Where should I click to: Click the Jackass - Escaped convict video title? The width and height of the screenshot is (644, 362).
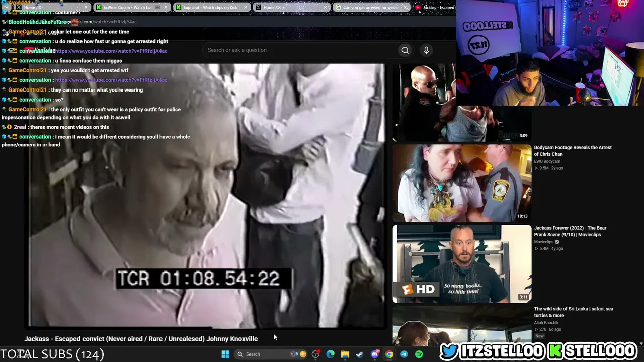click(x=141, y=339)
